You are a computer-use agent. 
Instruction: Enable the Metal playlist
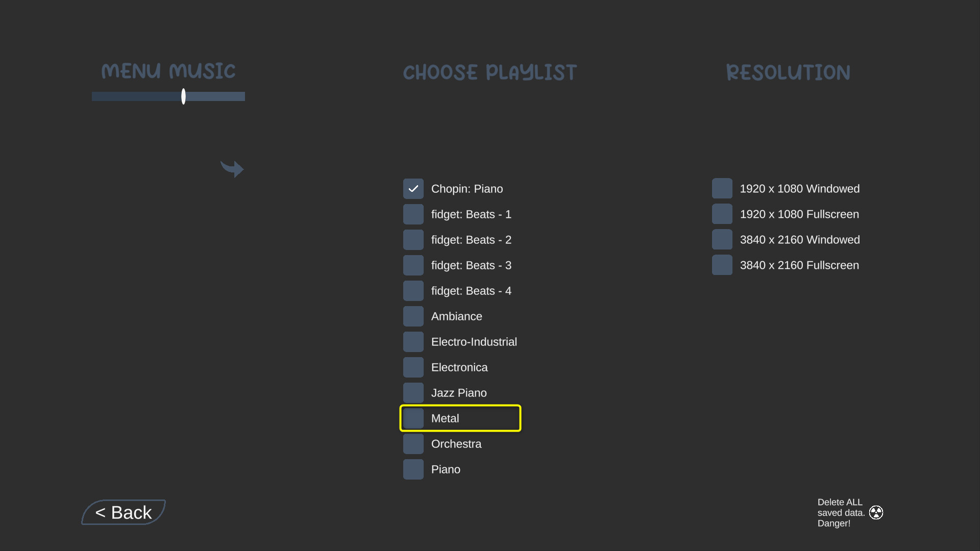coord(413,418)
